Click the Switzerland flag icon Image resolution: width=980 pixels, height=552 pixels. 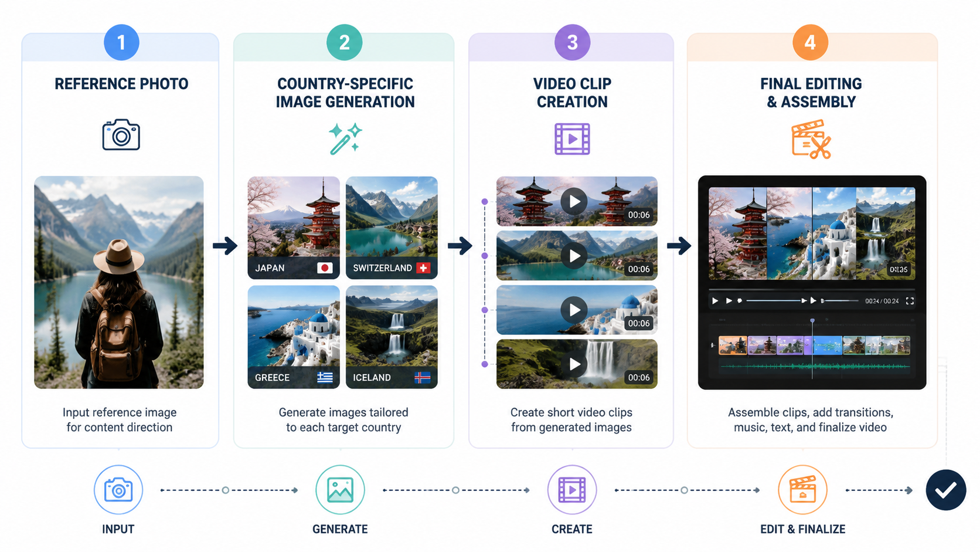(423, 268)
